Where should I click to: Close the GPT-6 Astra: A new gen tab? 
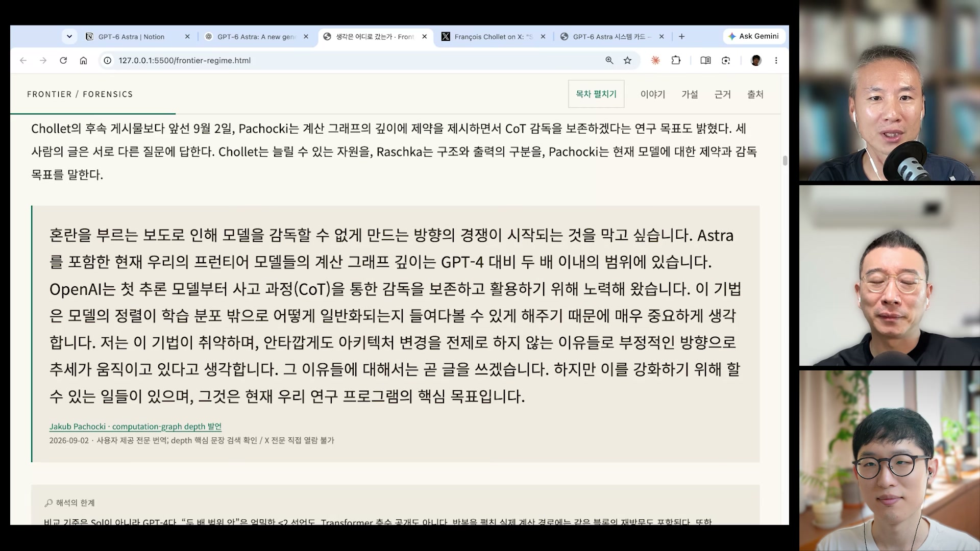pyautogui.click(x=306, y=37)
